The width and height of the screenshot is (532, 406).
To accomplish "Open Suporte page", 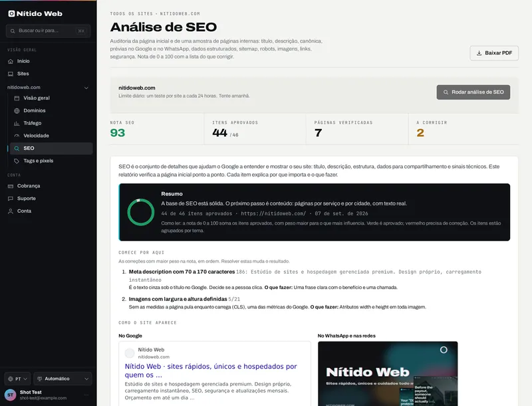I will (49, 199).
